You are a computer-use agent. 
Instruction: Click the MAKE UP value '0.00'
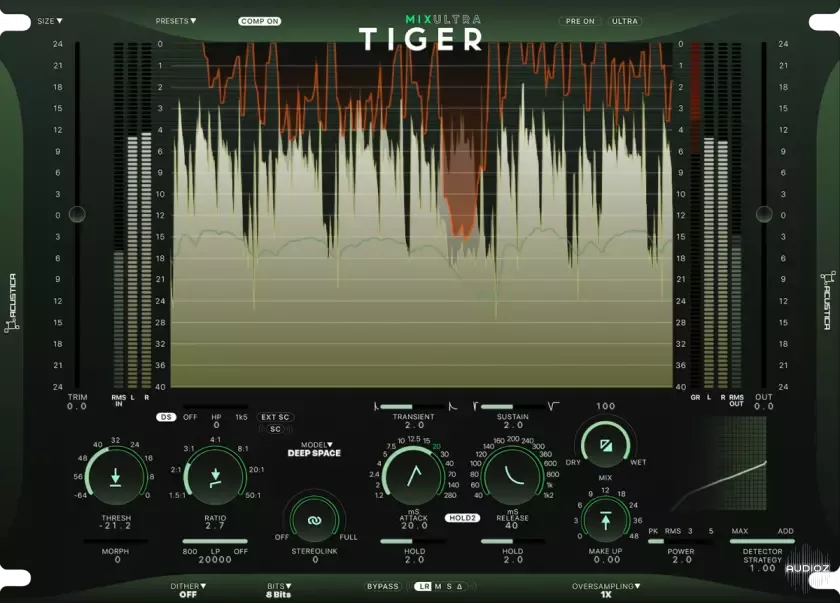pos(607,560)
